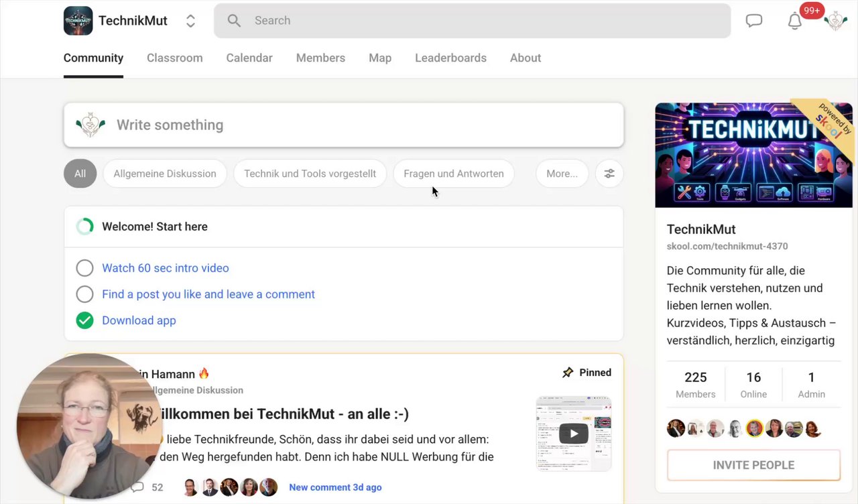The width and height of the screenshot is (858, 504).
Task: Click the search magnifier icon
Action: click(x=234, y=21)
